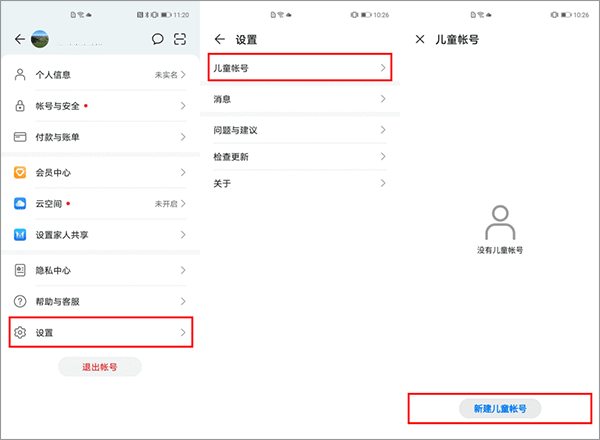The width and height of the screenshot is (600, 440).
Task: Open the chat bubble message icon
Action: point(158,39)
